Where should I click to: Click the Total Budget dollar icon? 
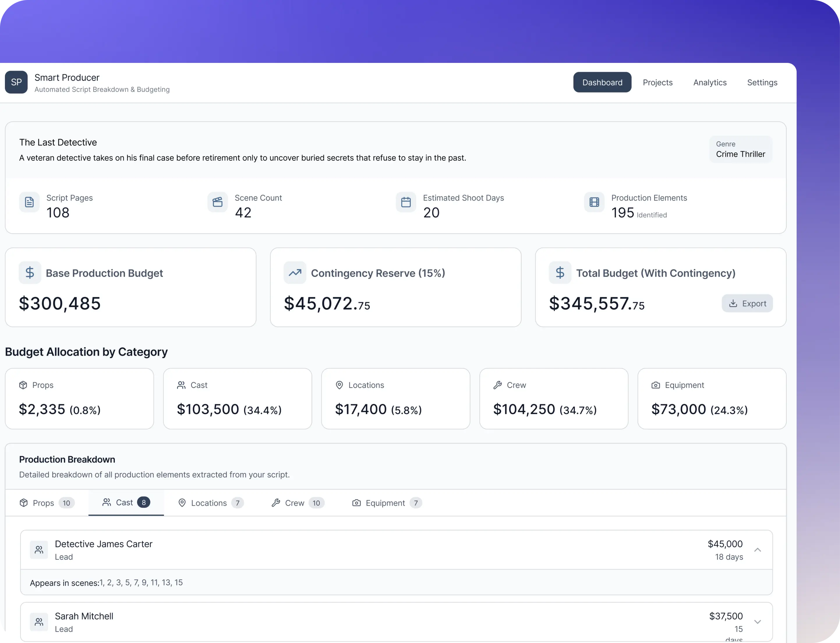(560, 273)
